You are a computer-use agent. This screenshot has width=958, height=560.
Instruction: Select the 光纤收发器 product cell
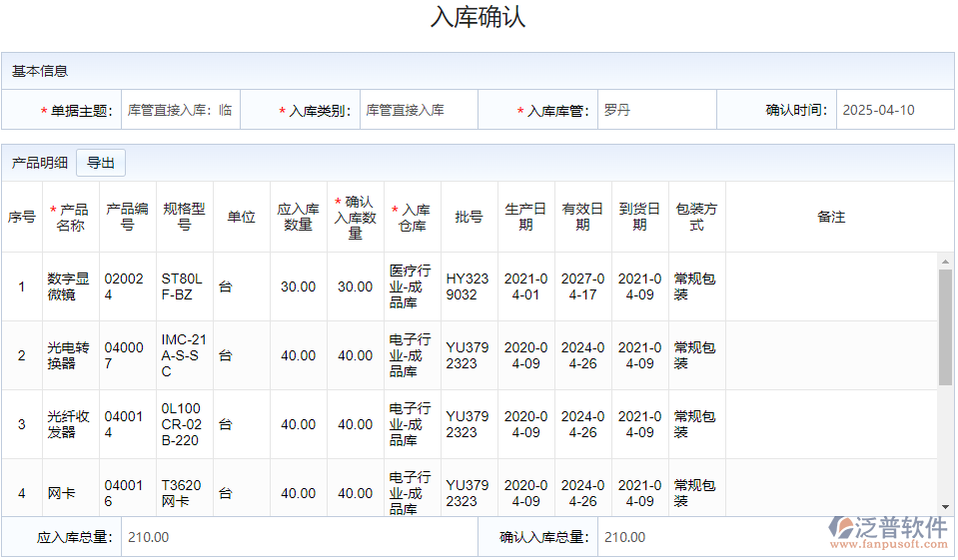click(x=70, y=424)
